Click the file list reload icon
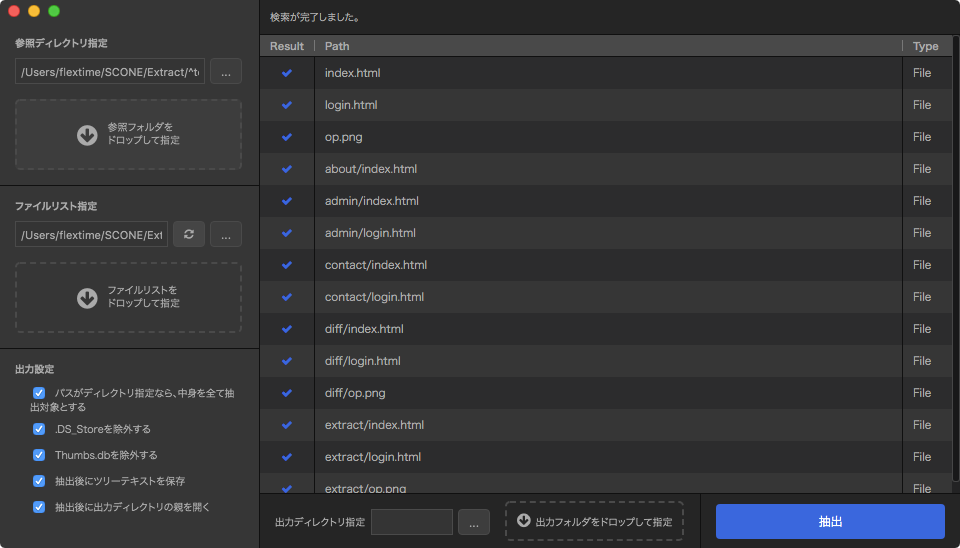Screen dimensions: 960x548 click(189, 234)
